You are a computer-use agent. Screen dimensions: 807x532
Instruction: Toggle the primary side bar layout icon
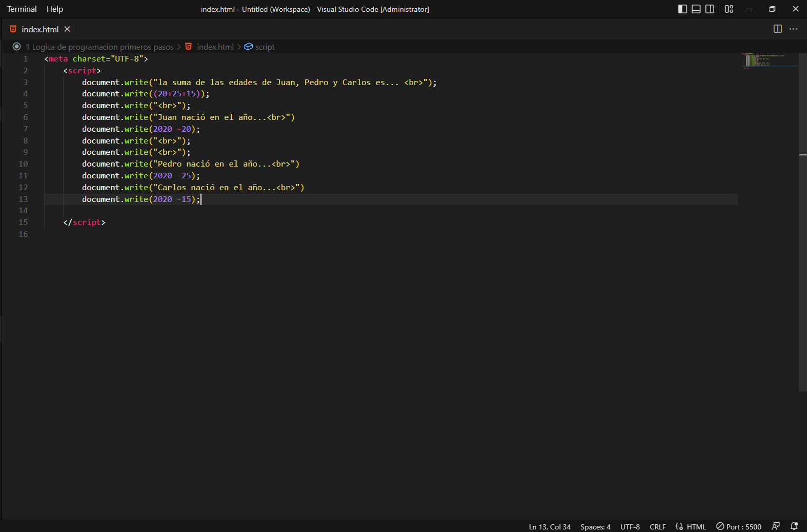click(682, 9)
